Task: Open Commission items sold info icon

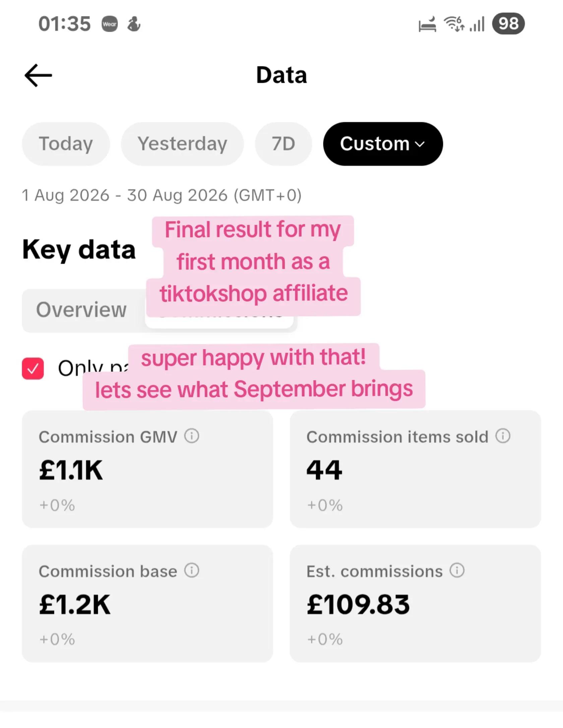Action: coord(503,436)
